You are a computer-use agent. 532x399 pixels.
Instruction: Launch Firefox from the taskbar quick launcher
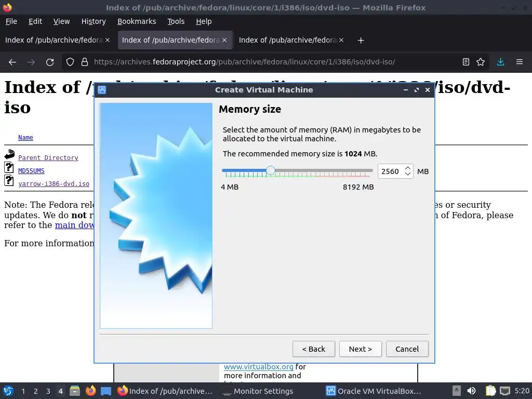click(90, 391)
